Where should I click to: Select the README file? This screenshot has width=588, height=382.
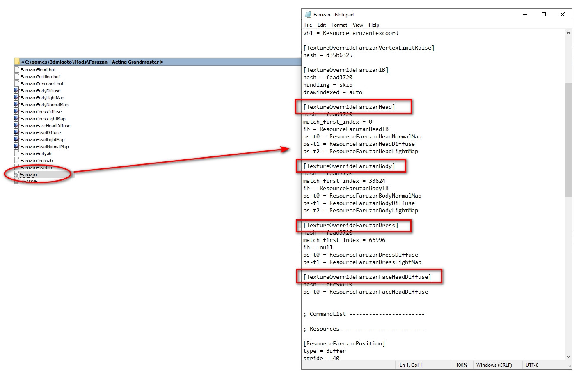point(29,182)
